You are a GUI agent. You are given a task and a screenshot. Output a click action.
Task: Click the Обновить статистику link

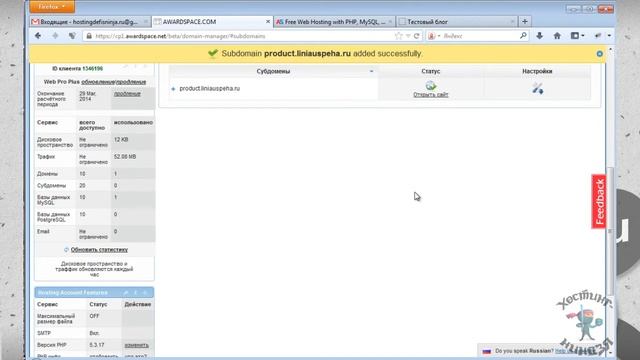(x=99, y=249)
